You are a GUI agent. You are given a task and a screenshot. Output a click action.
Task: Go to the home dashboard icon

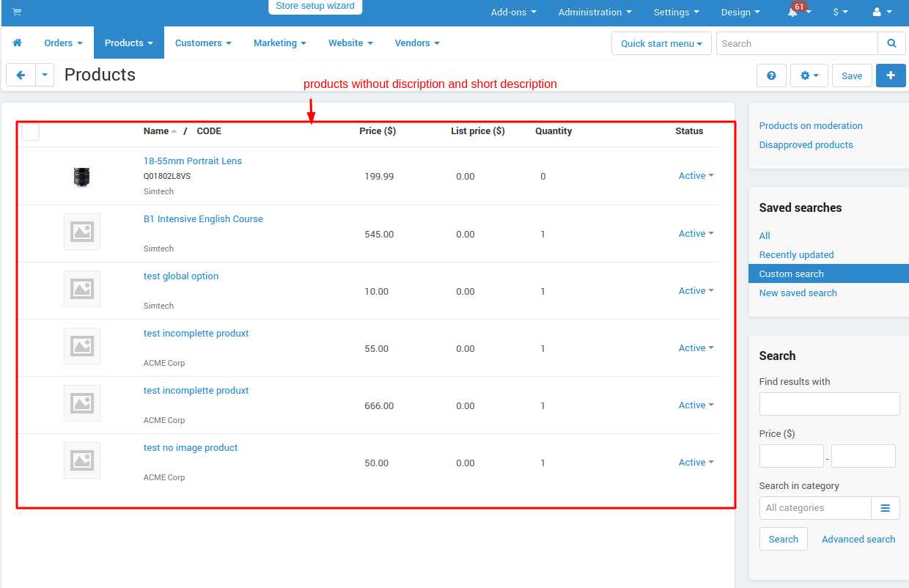coord(18,43)
